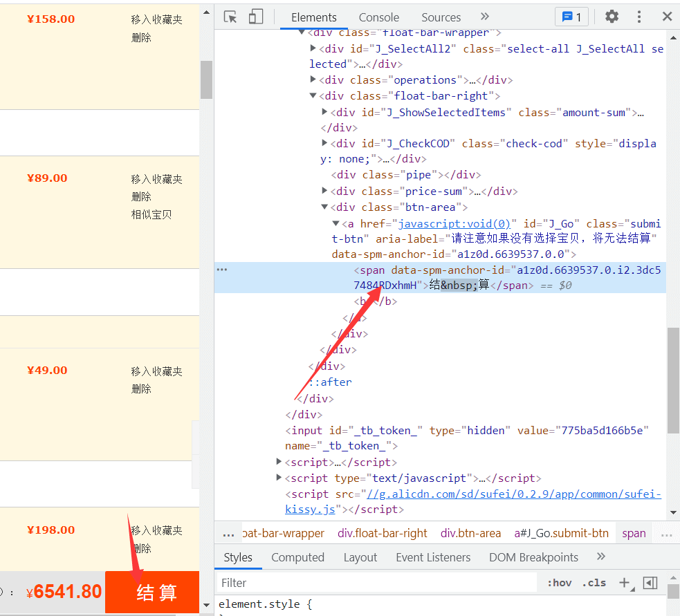The image size is (680, 616).
Task: Open the » chevron for more DevTools panels
Action: point(484,17)
